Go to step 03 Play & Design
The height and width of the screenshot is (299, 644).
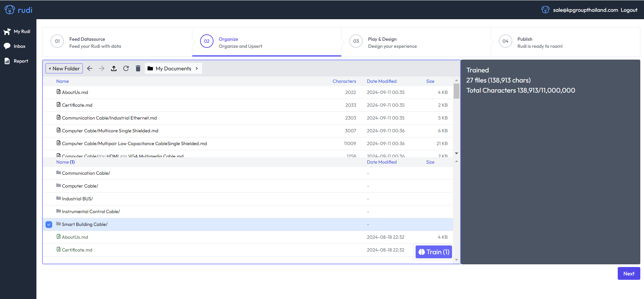416,42
